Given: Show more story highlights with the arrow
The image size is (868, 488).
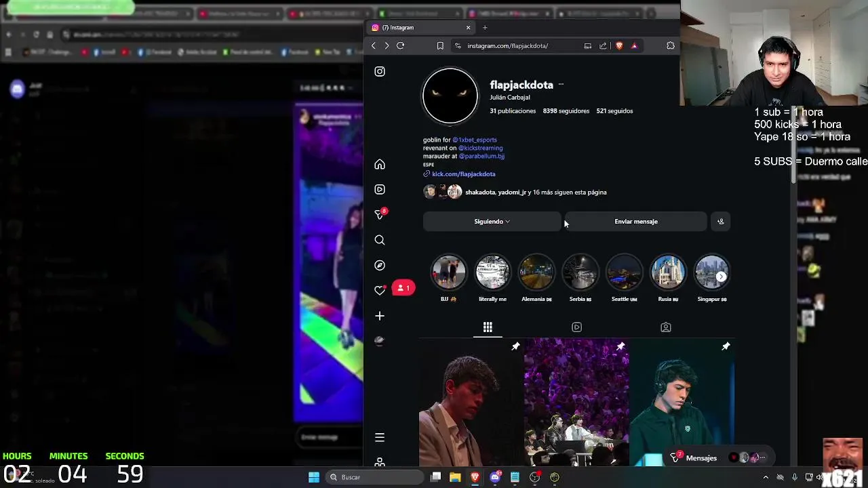Looking at the screenshot, I should 721,277.
